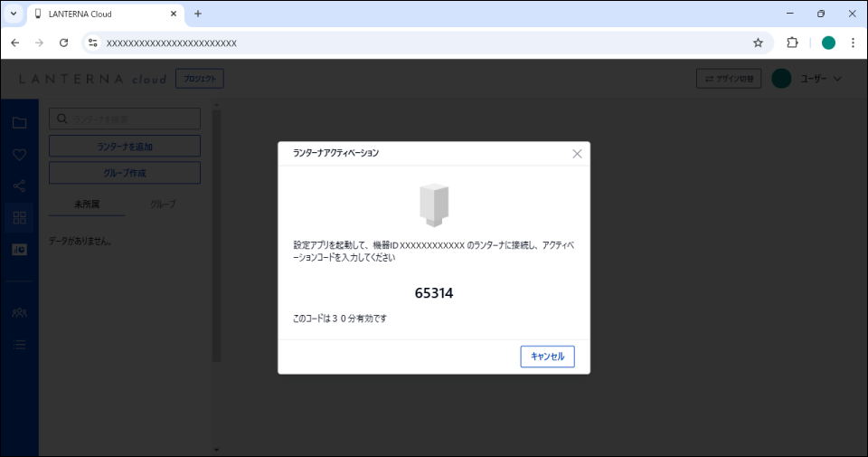Screen dimensions: 868x457
Task: Click the グループ作成 button
Action: 125,173
